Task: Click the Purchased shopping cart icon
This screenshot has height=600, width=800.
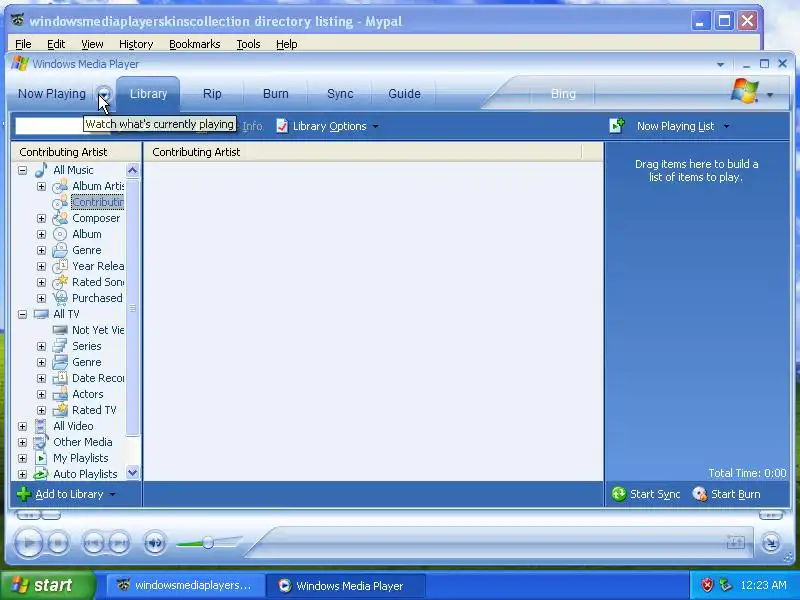Action: click(60, 297)
